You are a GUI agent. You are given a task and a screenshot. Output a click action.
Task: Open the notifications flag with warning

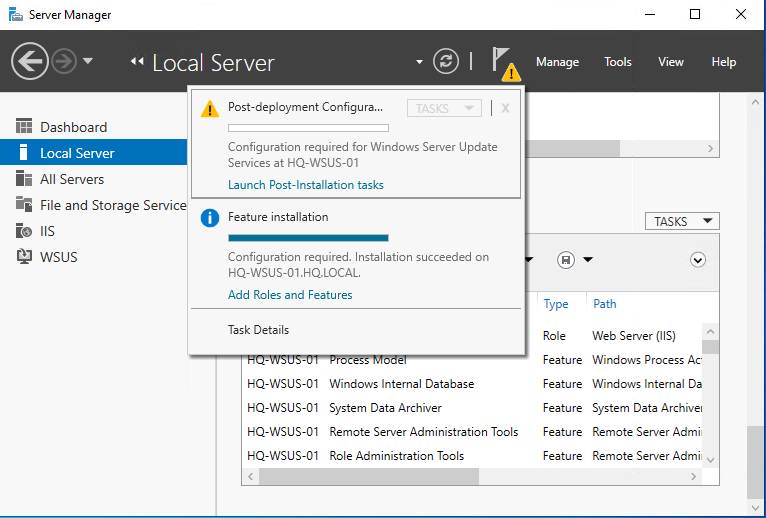(x=503, y=63)
